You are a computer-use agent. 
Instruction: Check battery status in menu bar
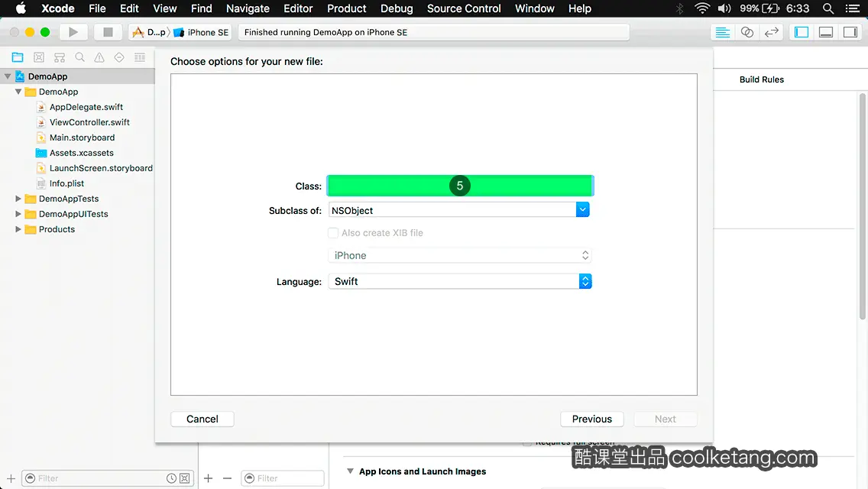[x=760, y=8]
